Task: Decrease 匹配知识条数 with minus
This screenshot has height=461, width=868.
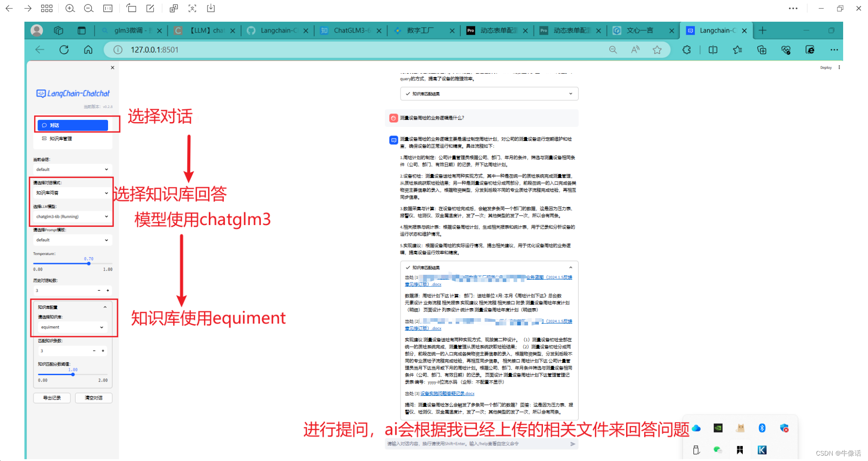Action: coord(94,351)
